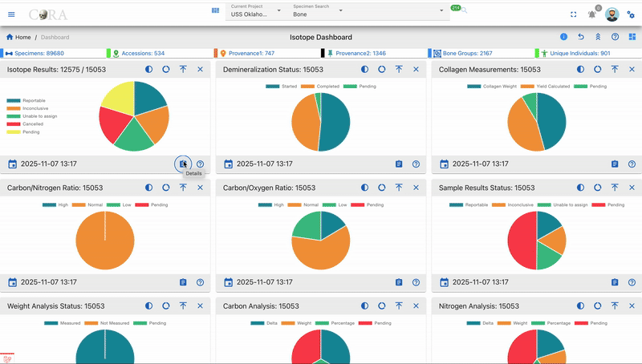This screenshot has height=364, width=642.
Task: Toggle contrast on Carbon/Nitrogen Ratio card
Action: [x=148, y=188]
